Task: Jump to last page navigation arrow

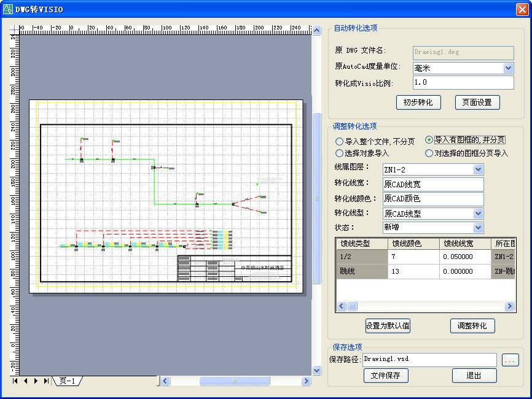Action: tap(46, 381)
